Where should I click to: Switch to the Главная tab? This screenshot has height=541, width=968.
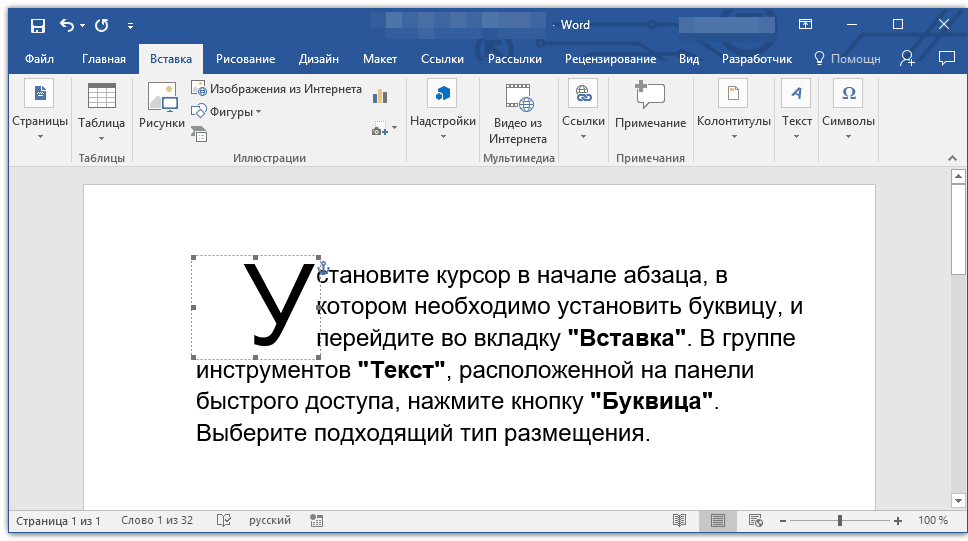(104, 59)
